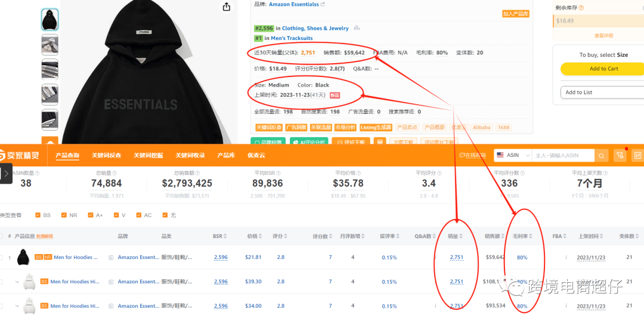Toggle the A+ type checkbox
This screenshot has height=315, width=644.
tap(91, 215)
